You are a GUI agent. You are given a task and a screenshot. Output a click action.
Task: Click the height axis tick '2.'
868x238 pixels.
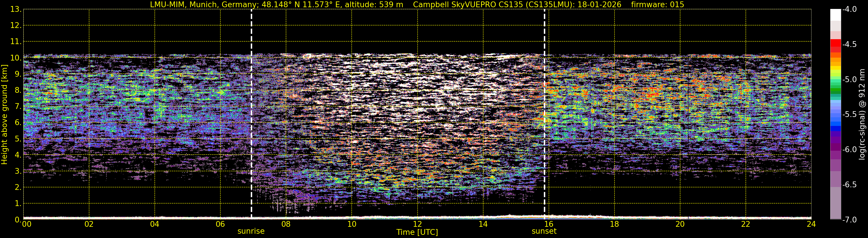click(x=18, y=188)
